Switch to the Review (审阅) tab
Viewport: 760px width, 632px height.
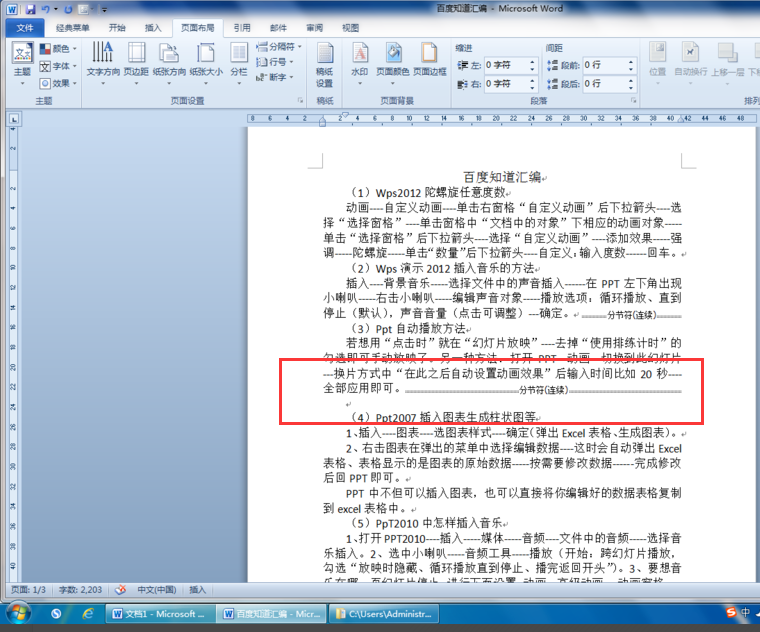(315, 28)
